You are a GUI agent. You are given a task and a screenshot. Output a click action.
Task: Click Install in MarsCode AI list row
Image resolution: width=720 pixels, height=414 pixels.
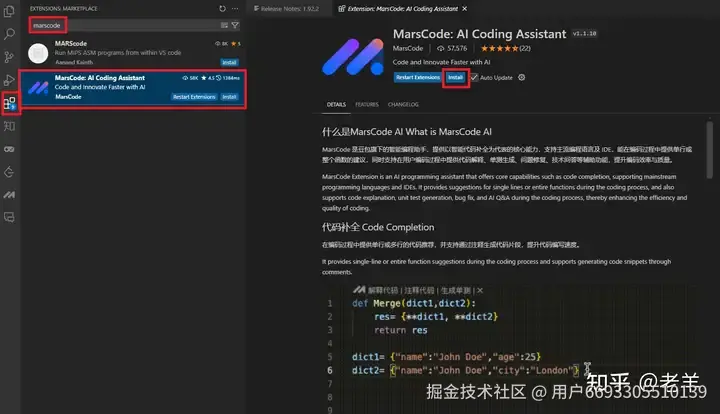(x=229, y=97)
